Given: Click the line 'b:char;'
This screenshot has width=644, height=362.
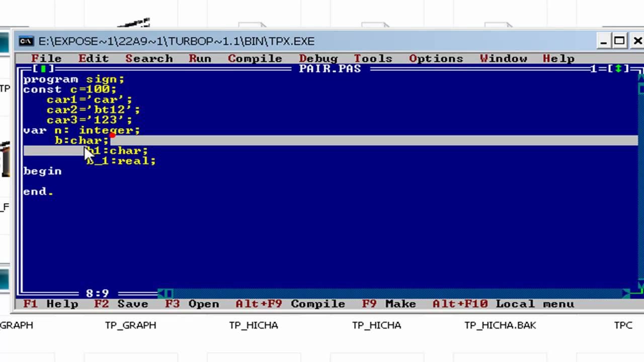Looking at the screenshot, I should [82, 140].
